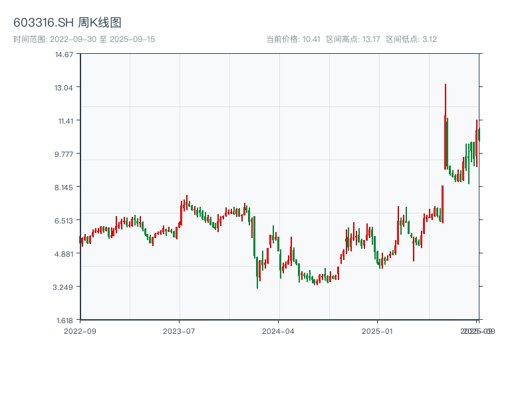Click the 2024-04 x-axis date label
The width and height of the screenshot is (532, 399).
coord(279,331)
